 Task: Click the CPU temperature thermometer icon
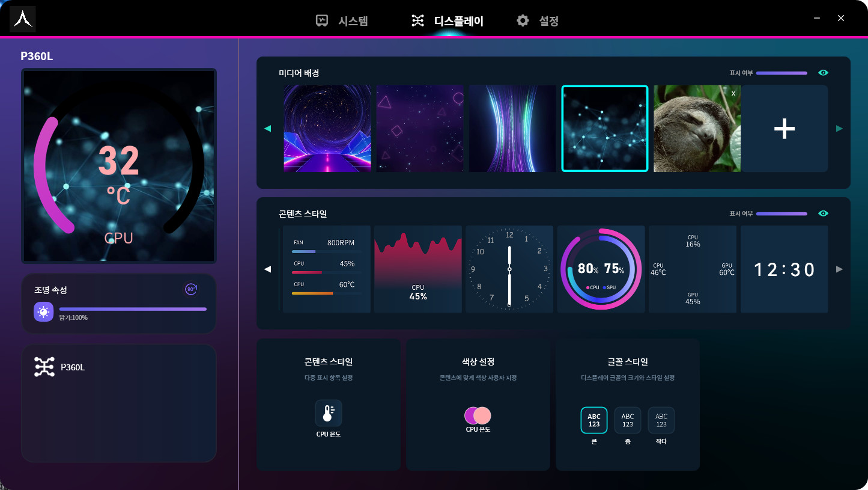(328, 413)
